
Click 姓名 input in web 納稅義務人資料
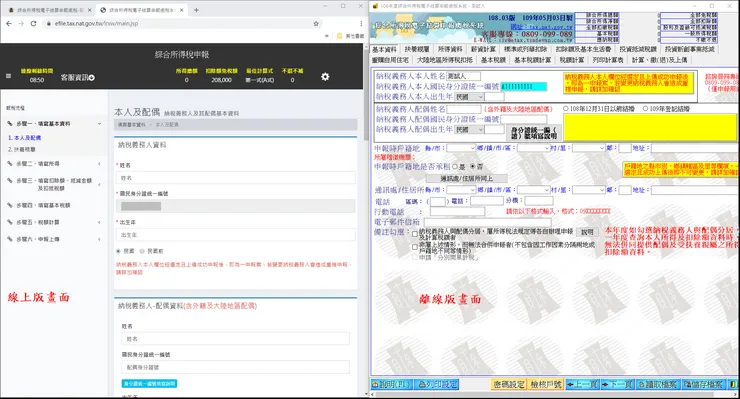coord(235,178)
